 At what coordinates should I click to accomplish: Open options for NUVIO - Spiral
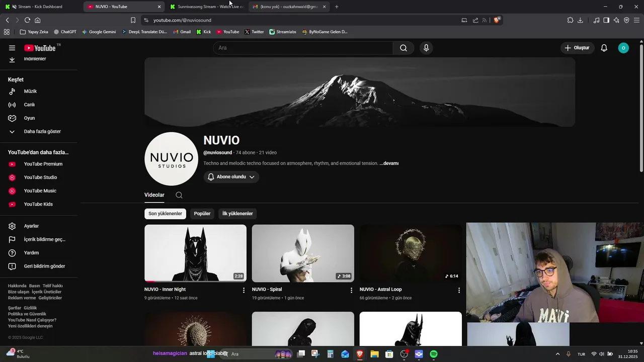tap(351, 290)
